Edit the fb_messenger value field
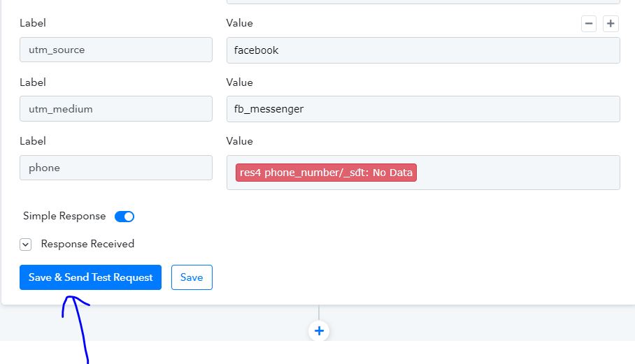This screenshot has height=364, width=635. pos(423,109)
